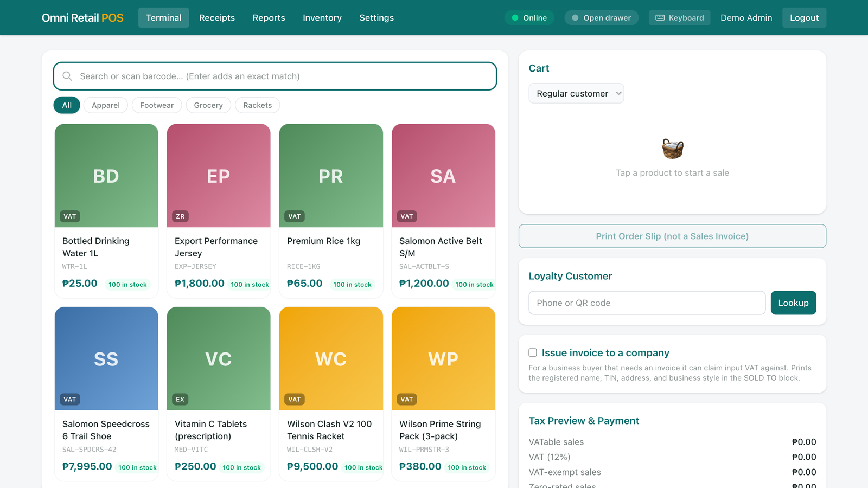Click the keyboard icon in header

660,18
